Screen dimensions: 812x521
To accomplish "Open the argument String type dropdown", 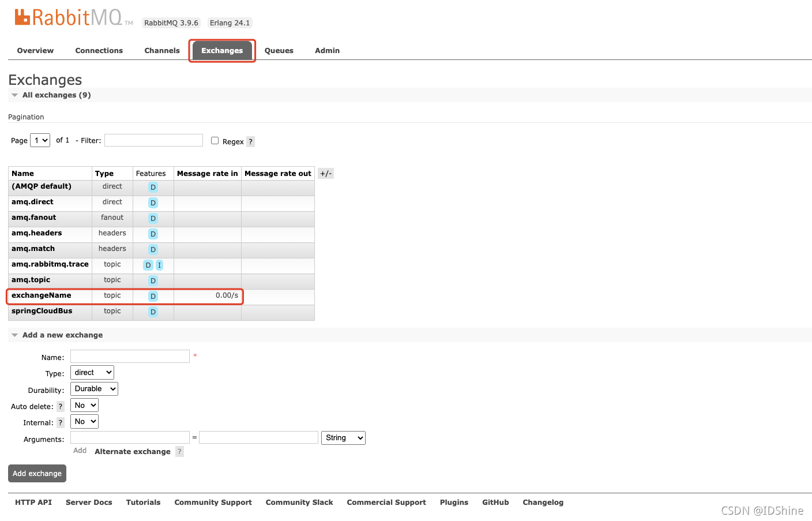I will tap(344, 438).
